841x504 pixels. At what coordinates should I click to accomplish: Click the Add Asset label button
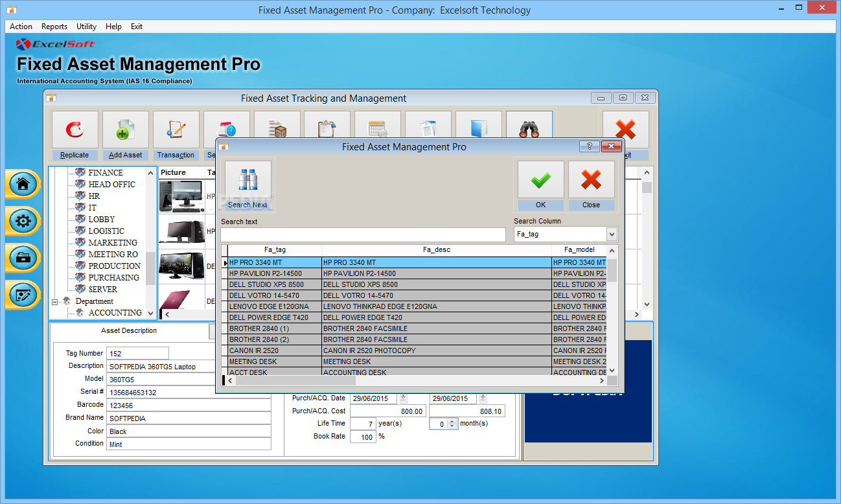pyautogui.click(x=126, y=155)
